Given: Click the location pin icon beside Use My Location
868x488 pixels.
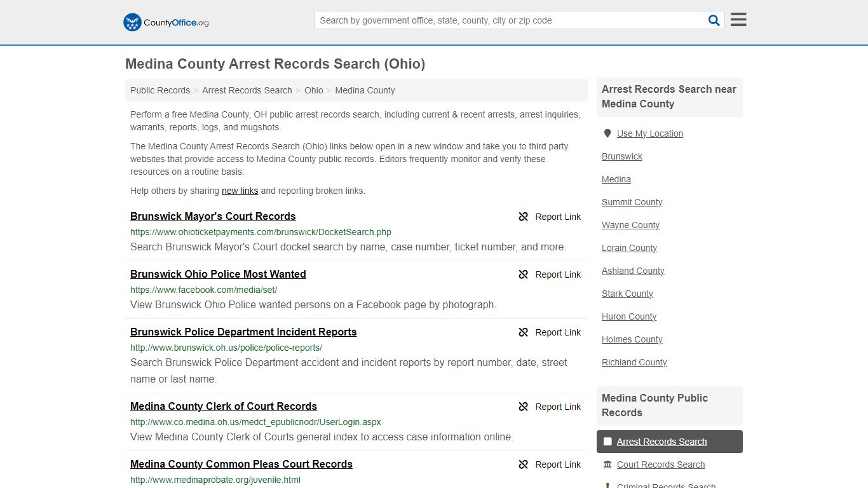Looking at the screenshot, I should (x=607, y=133).
